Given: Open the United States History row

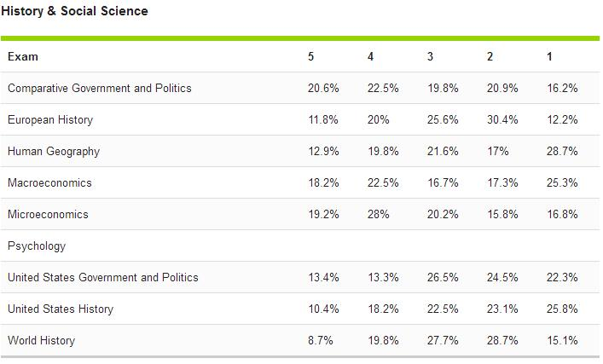Looking at the screenshot, I should click(61, 309).
